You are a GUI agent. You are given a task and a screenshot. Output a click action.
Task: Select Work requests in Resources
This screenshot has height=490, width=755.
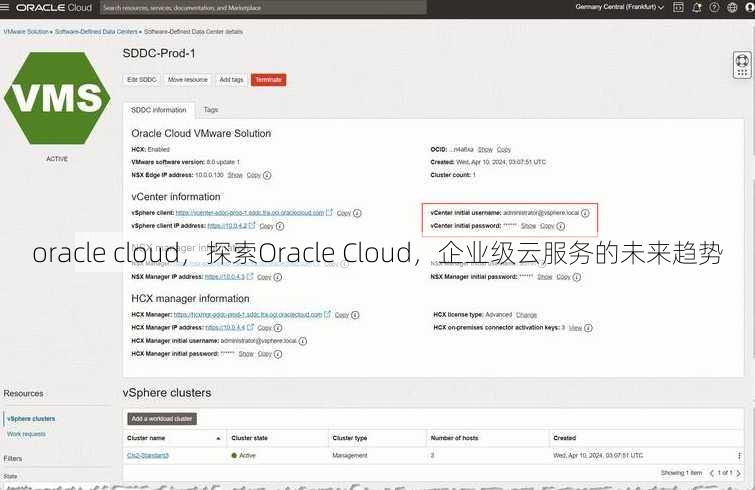click(x=26, y=434)
